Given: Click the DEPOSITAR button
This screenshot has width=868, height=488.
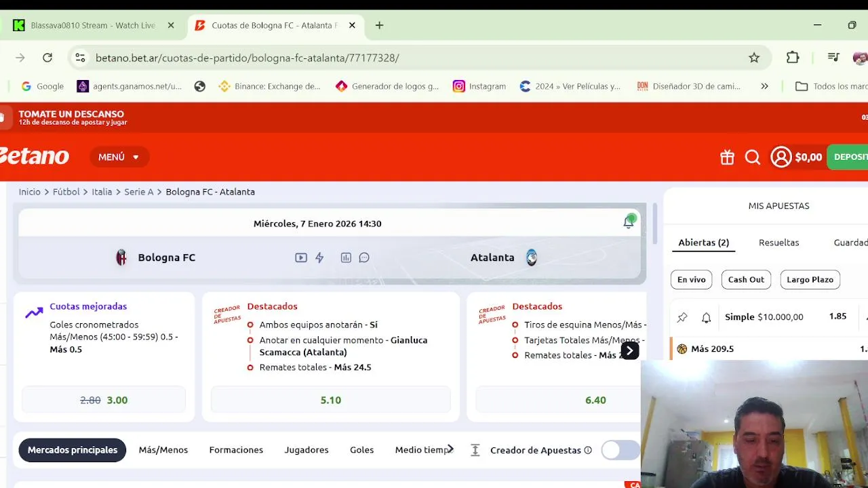Looking at the screenshot, I should click(x=848, y=157).
